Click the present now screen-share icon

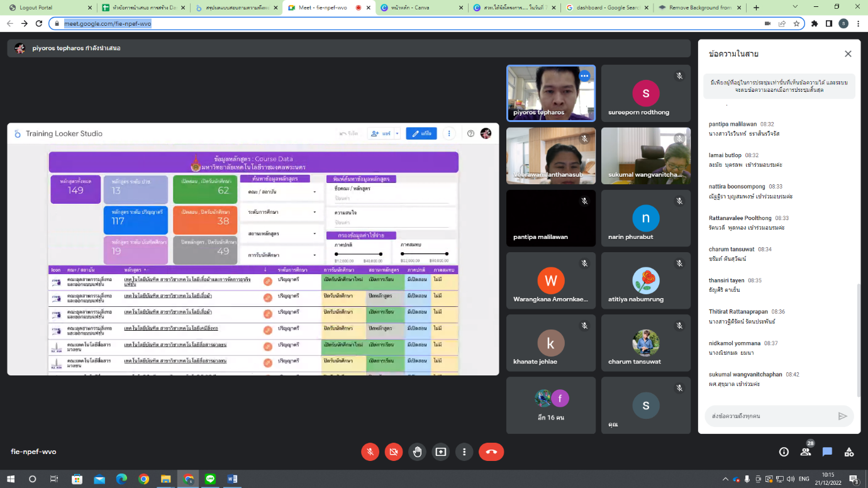[x=440, y=452]
